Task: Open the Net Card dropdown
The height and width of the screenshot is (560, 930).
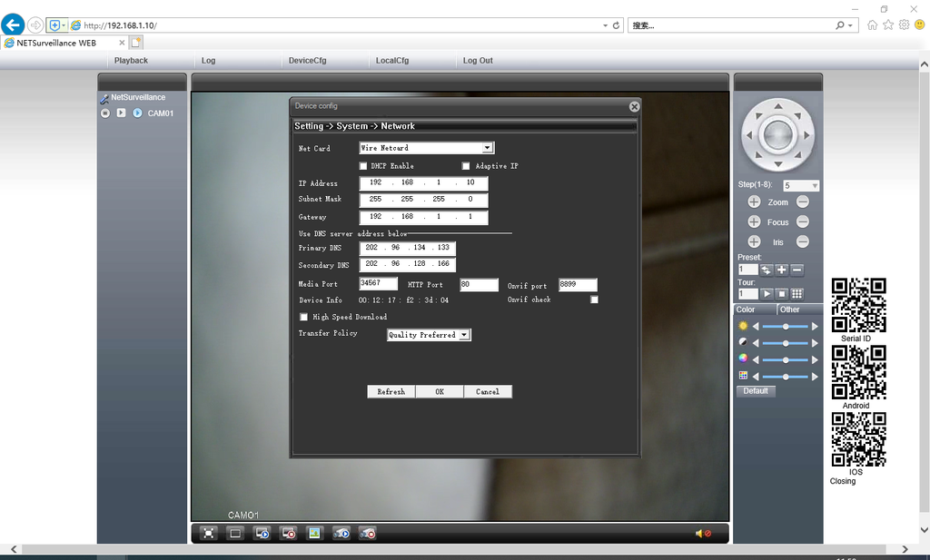Action: (487, 148)
